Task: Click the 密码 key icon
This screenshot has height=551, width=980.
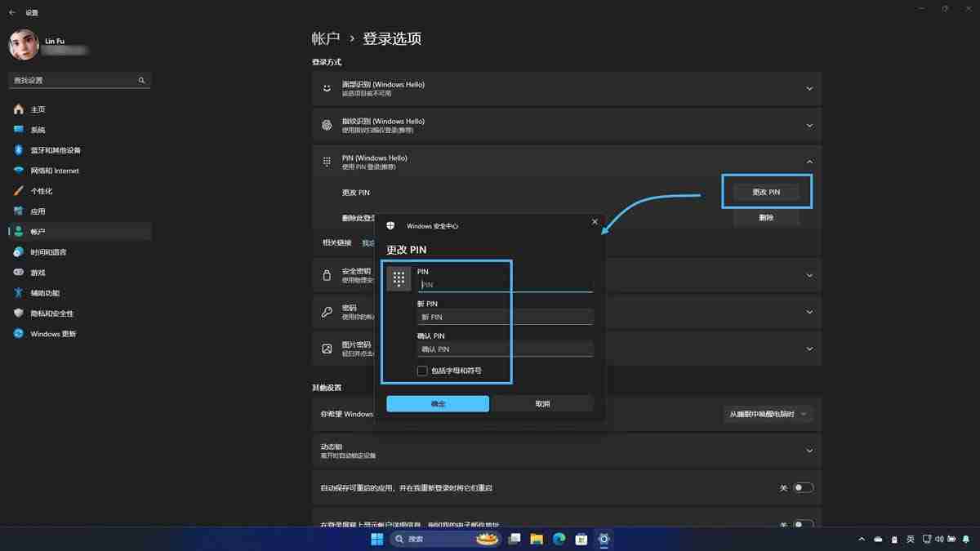Action: pyautogui.click(x=327, y=312)
